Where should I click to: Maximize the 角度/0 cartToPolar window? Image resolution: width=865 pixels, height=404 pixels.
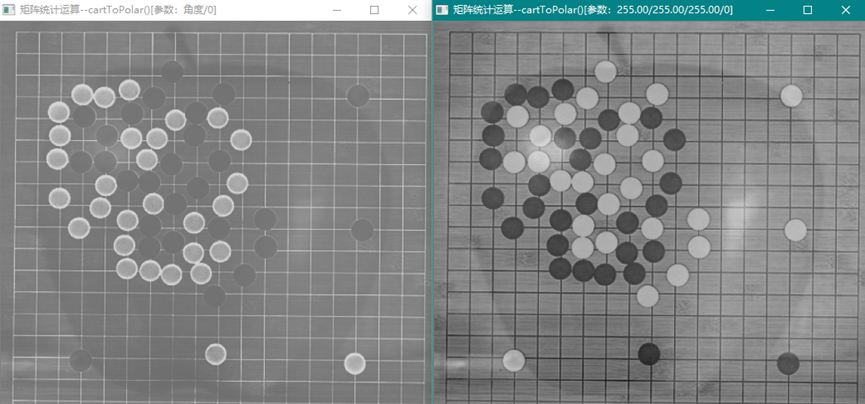click(375, 10)
